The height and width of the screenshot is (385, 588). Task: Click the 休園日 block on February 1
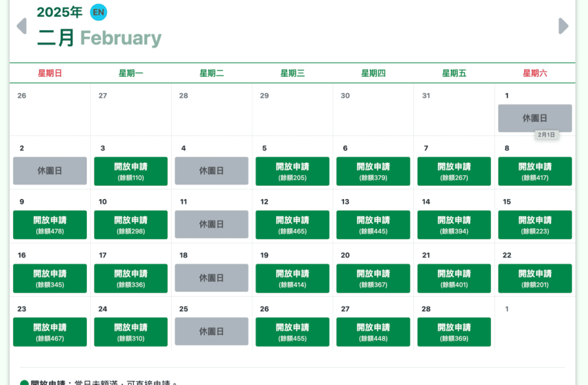pyautogui.click(x=535, y=118)
